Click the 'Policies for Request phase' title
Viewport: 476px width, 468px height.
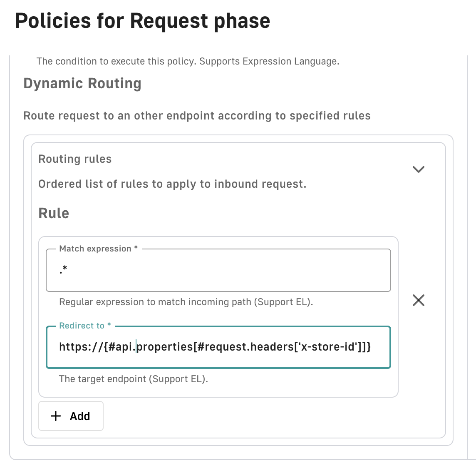click(143, 21)
